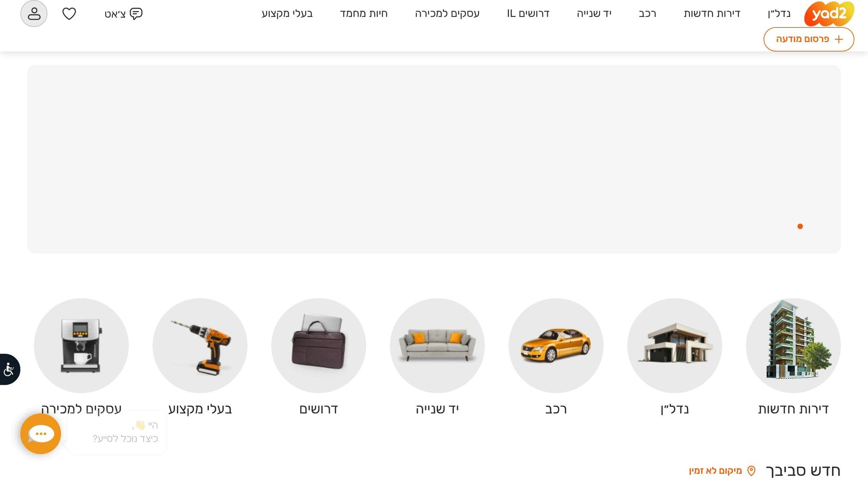Click the מיקום לא זמין link
This screenshot has height=488, width=868.
coord(715,471)
